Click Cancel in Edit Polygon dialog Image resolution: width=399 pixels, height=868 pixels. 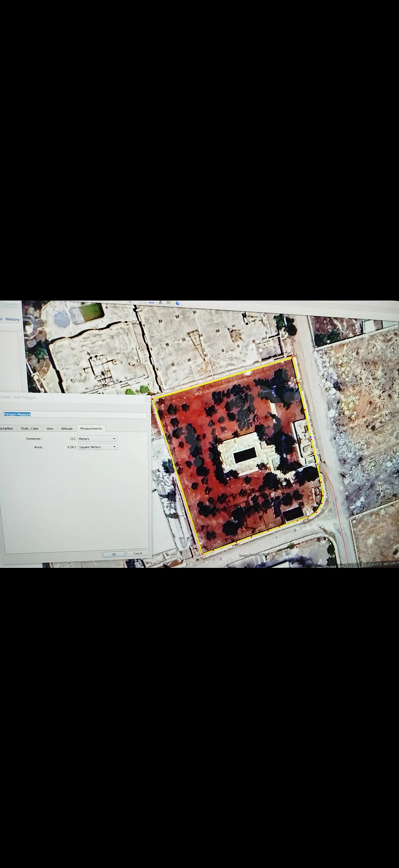[138, 553]
